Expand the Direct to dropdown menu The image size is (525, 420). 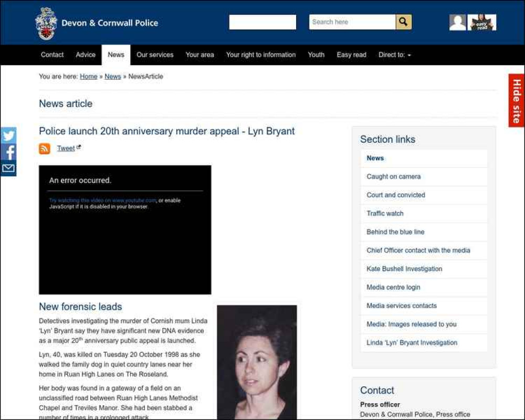pyautogui.click(x=394, y=55)
